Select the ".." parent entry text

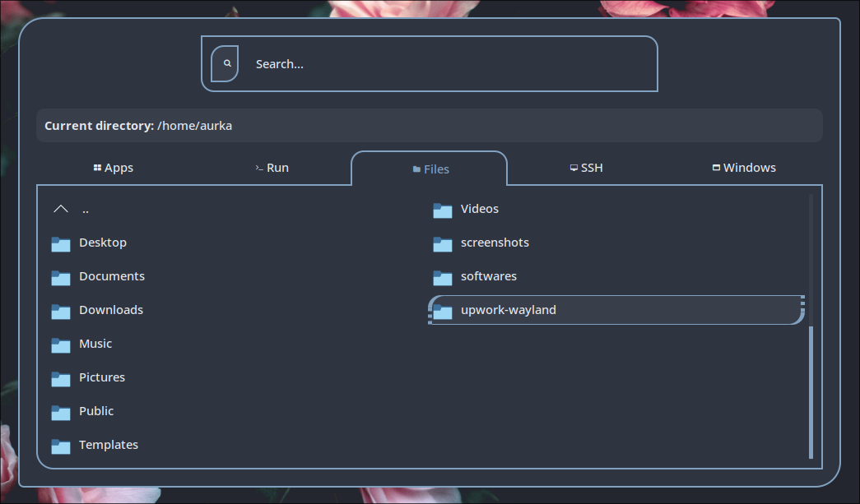coord(86,210)
